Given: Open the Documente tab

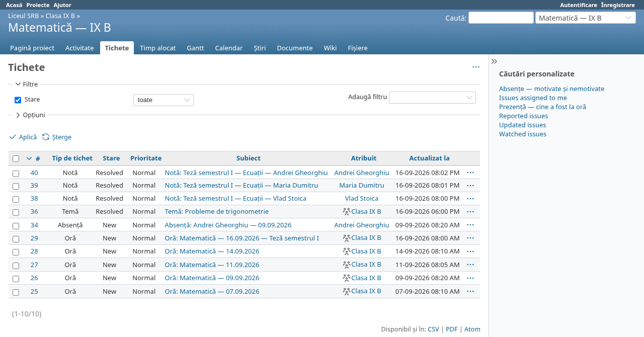Looking at the screenshot, I should (295, 48).
